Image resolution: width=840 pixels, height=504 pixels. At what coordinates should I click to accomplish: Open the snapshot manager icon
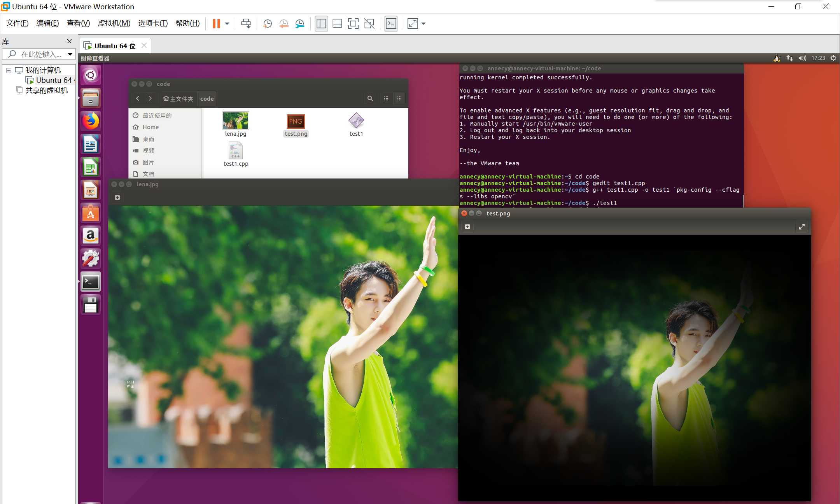tap(299, 24)
